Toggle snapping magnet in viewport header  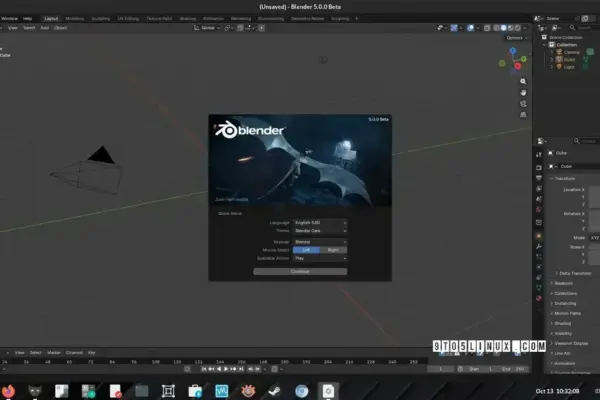[x=240, y=28]
